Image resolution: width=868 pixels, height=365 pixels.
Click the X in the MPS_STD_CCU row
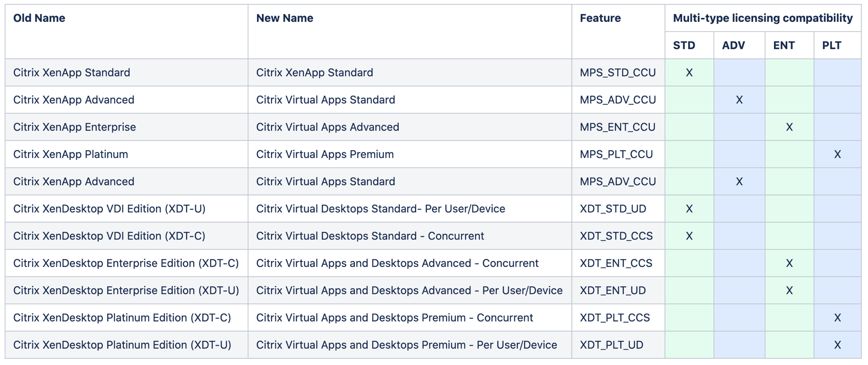click(689, 72)
